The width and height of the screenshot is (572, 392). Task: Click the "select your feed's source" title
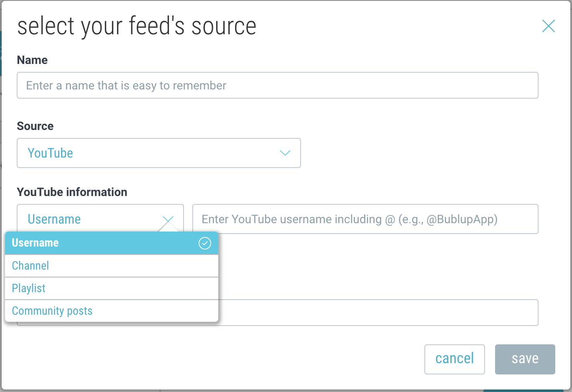[137, 26]
